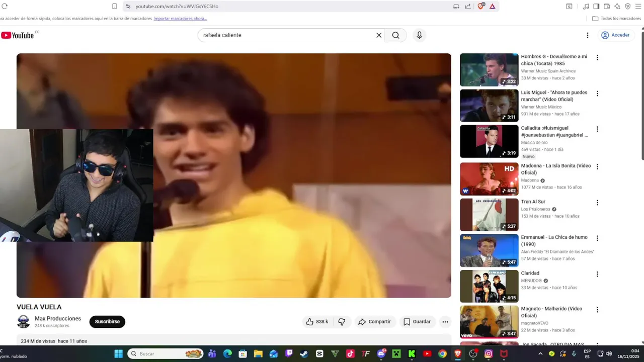
Task: Open options menu for Luis Miguel video
Action: pyautogui.click(x=597, y=94)
